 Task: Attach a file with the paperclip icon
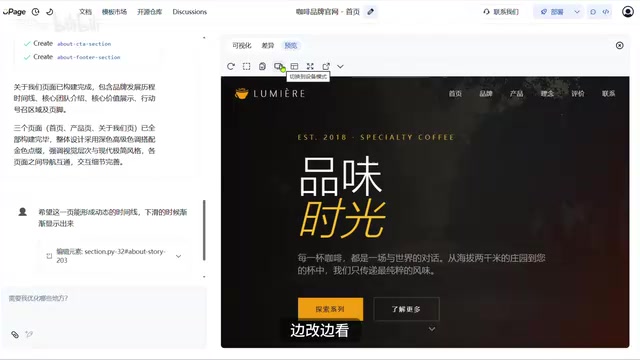pyautogui.click(x=15, y=335)
